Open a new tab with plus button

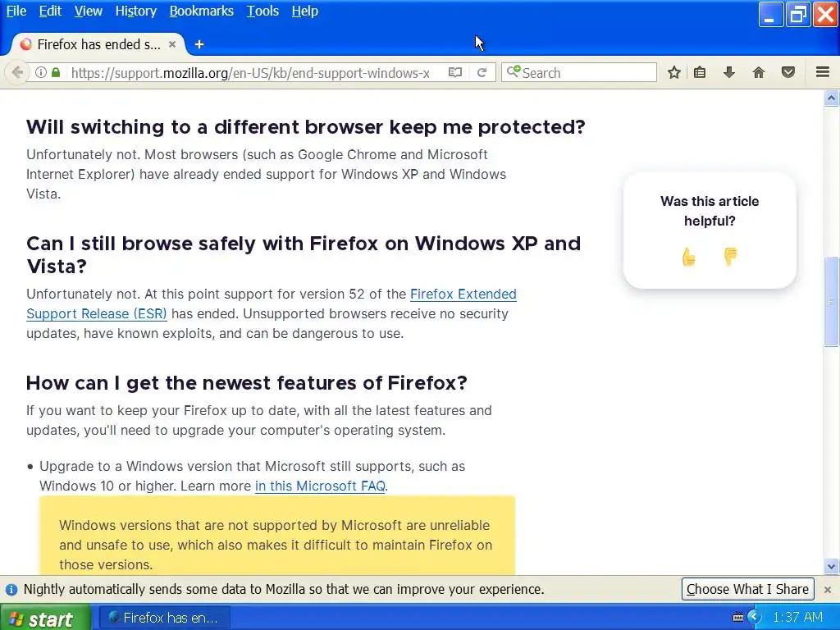(x=199, y=44)
